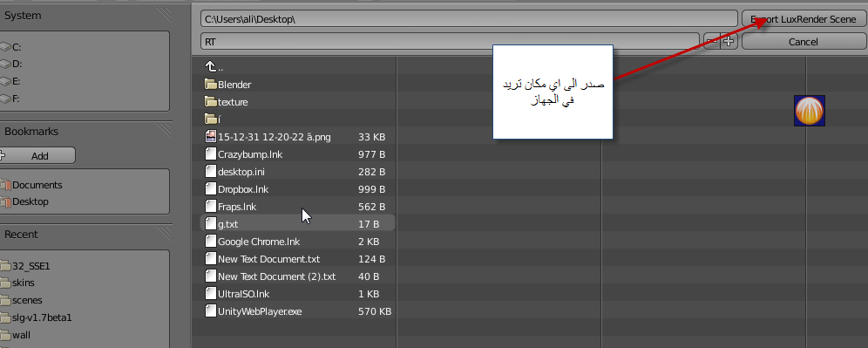
Task: Select the texture folder icon
Action: (x=210, y=101)
